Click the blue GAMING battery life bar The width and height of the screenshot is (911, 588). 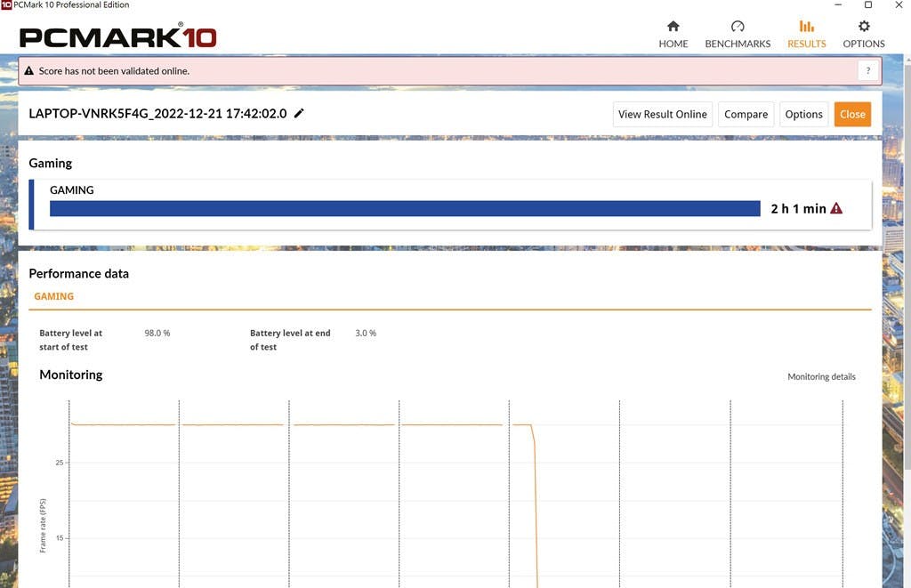tap(405, 208)
